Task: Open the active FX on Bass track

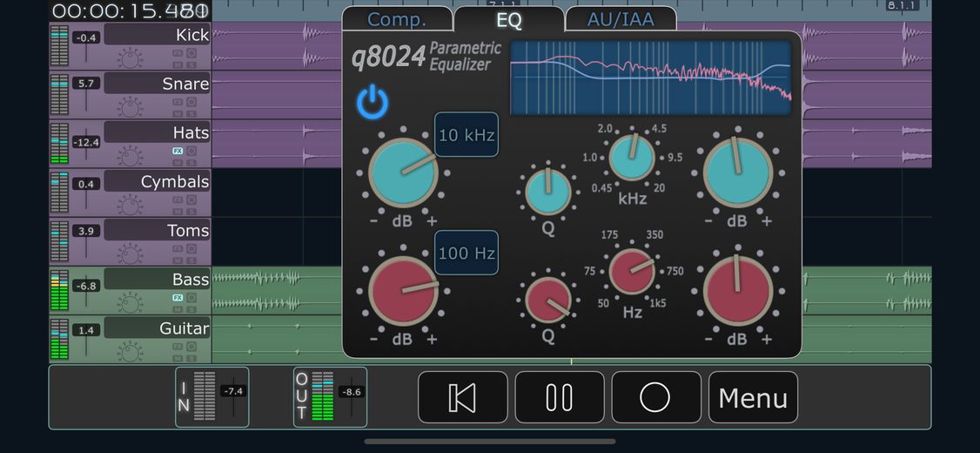Action: pos(178,297)
